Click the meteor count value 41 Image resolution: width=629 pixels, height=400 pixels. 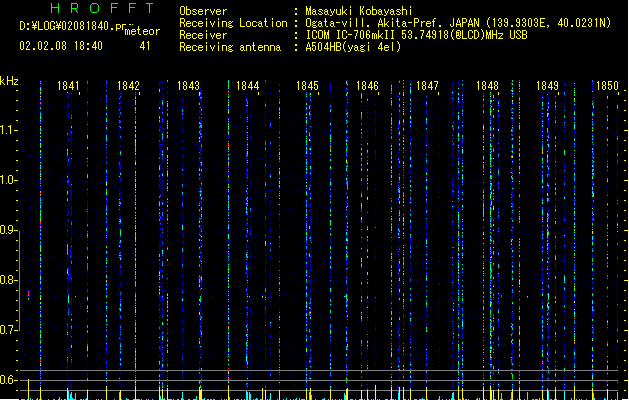145,46
